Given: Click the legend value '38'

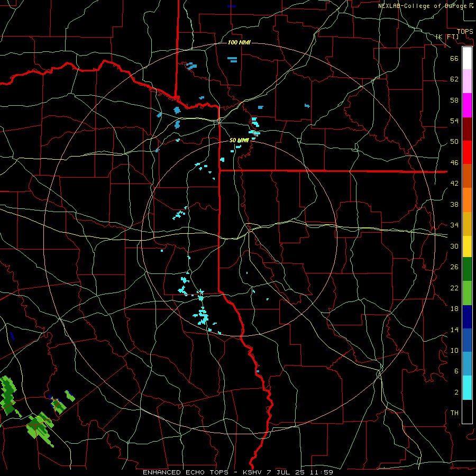Looking at the screenshot, I should click(x=454, y=204).
